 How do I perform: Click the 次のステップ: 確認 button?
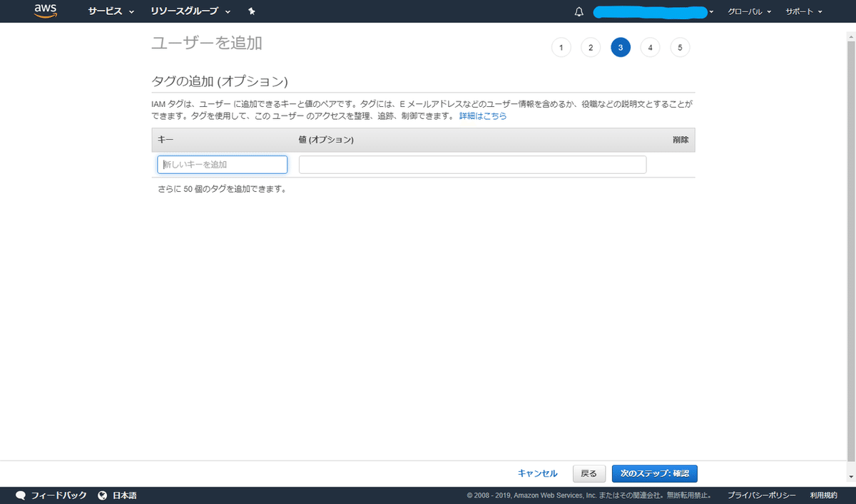(x=654, y=473)
